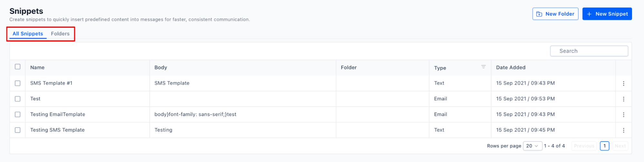
Task: Click the New Folder button
Action: (555, 14)
